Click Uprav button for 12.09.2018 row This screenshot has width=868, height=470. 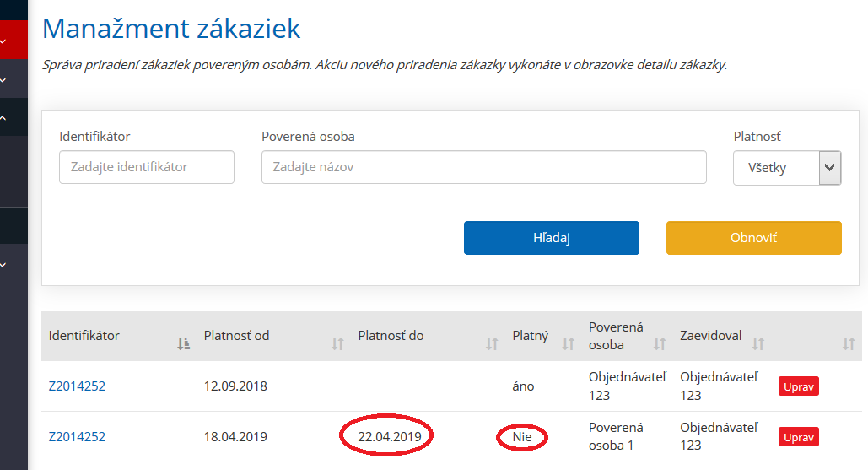point(798,386)
